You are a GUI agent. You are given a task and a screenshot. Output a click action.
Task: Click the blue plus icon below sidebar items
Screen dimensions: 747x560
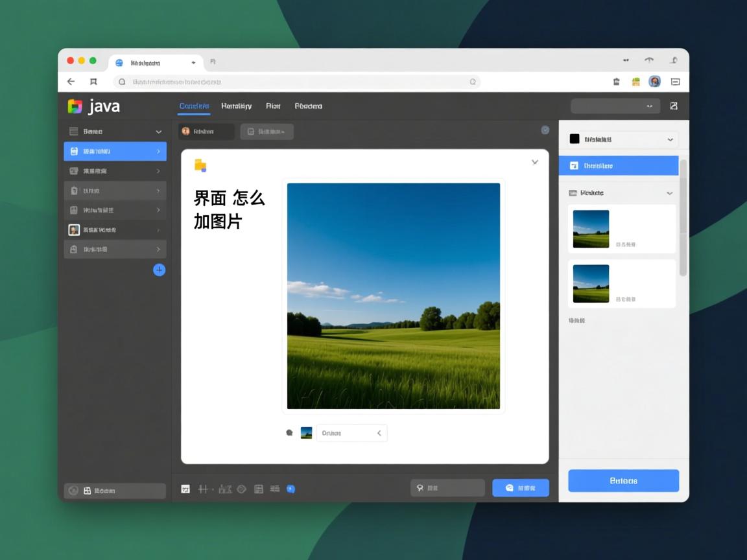[159, 270]
